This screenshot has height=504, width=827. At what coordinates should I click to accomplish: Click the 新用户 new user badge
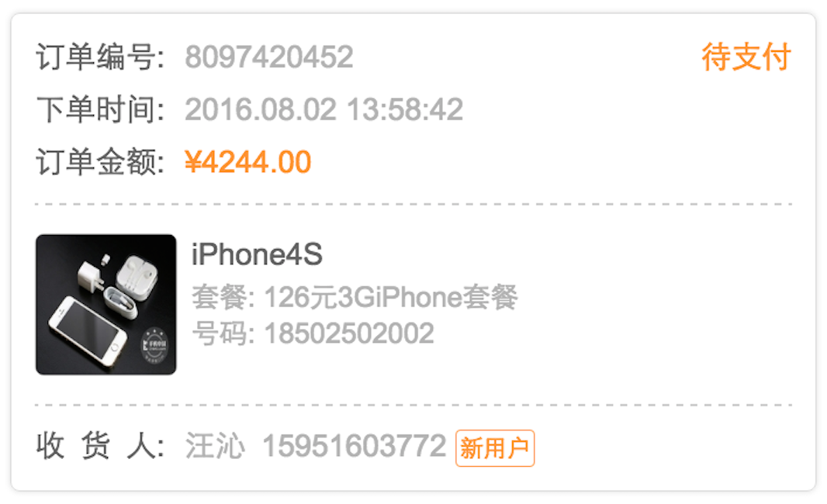coord(495,449)
